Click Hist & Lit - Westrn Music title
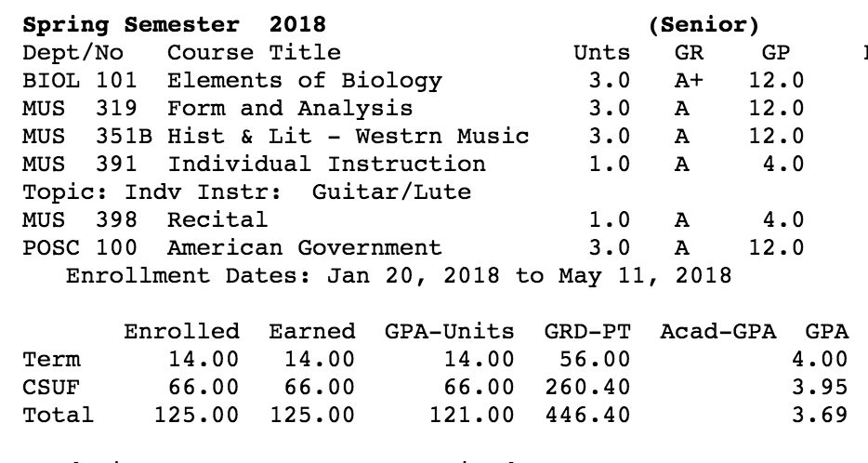This screenshot has height=463, width=868. [x=349, y=137]
